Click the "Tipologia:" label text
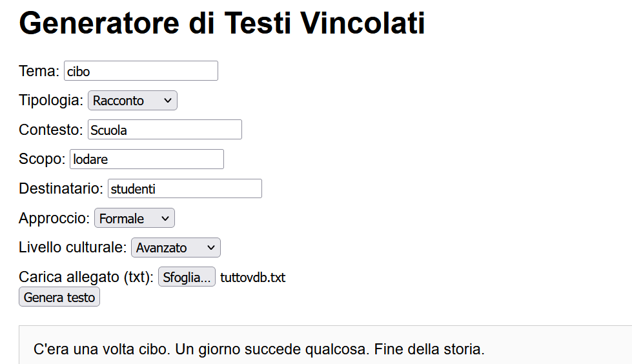 point(51,101)
